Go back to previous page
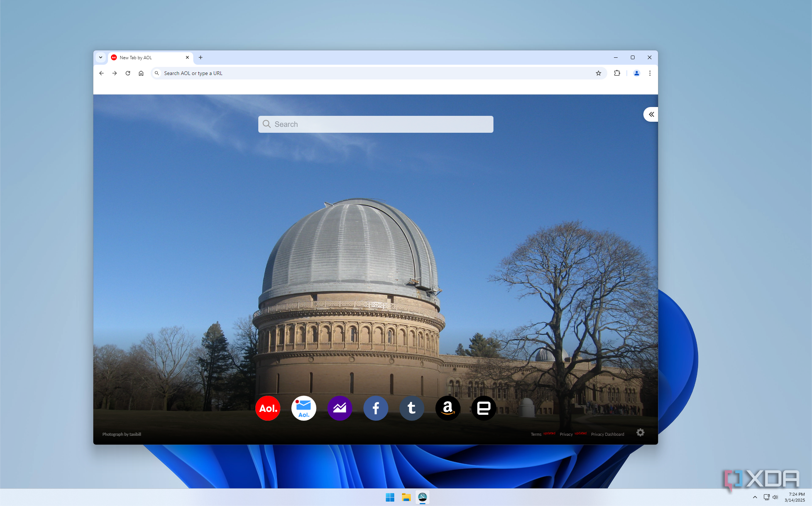This screenshot has height=506, width=812. (x=101, y=73)
